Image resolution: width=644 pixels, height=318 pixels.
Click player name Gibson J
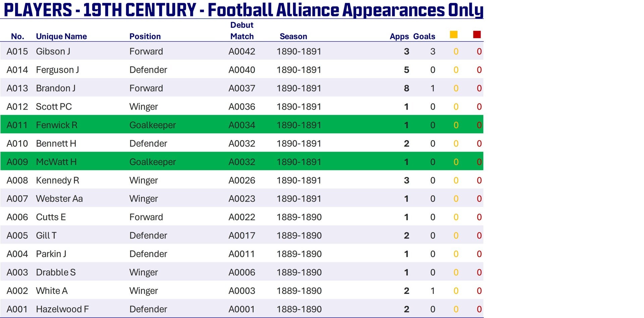click(x=53, y=51)
